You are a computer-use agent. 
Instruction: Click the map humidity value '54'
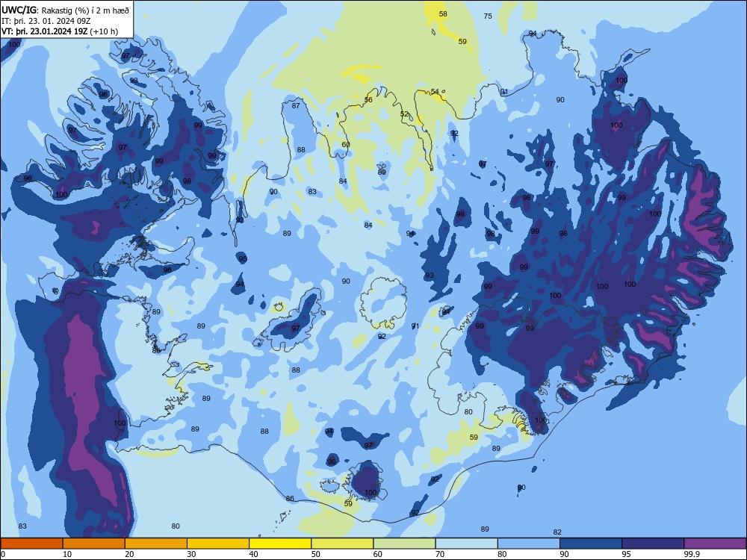435,91
